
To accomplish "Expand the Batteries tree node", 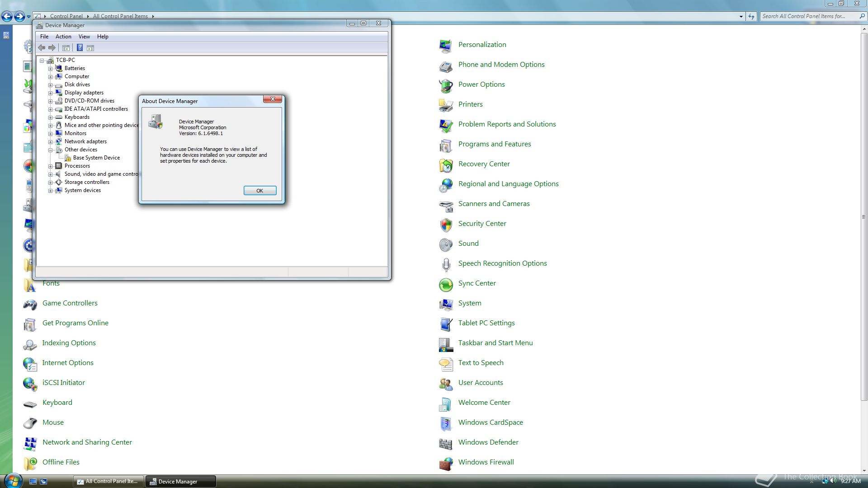I will pyautogui.click(x=51, y=69).
